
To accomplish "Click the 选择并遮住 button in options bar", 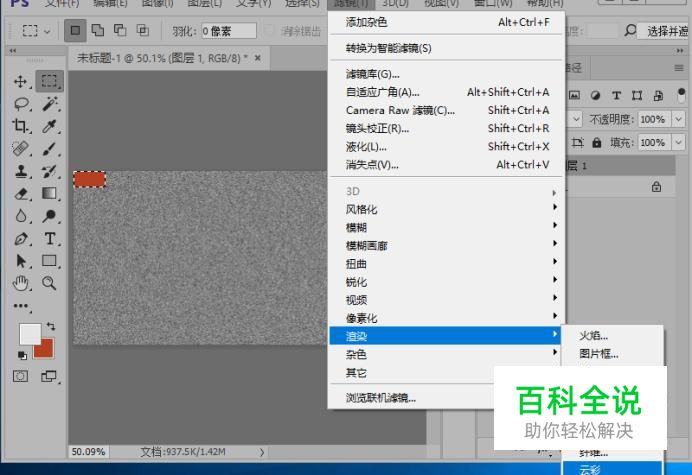I will pyautogui.click(x=667, y=31).
